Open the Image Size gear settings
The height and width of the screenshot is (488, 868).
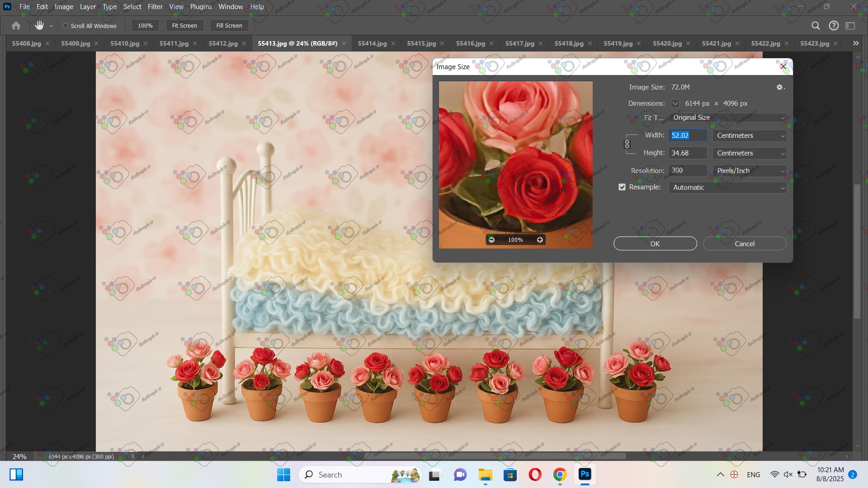780,87
